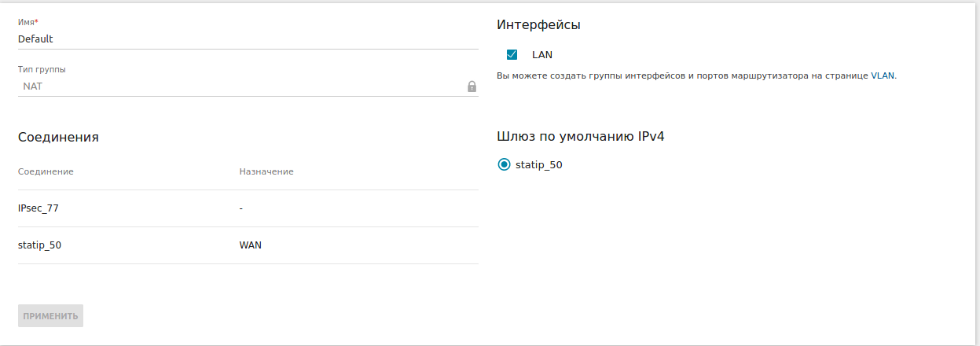Click the LAN label text beside the checkbox
This screenshot has width=980, height=346.
542,55
